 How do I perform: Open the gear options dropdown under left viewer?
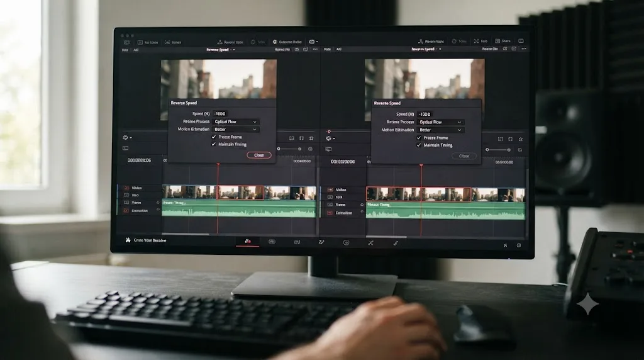click(x=127, y=138)
